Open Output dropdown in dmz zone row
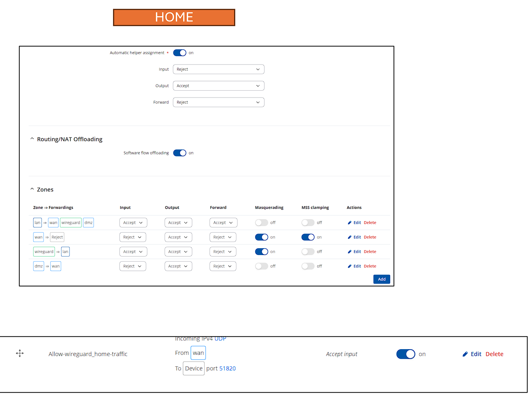The width and height of the screenshot is (532, 401). [x=178, y=266]
